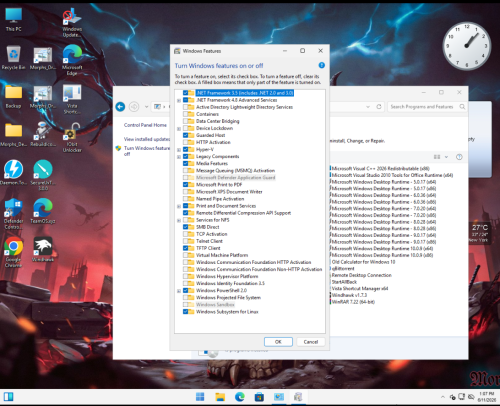The height and width of the screenshot is (406, 500).
Task: Click the Search Programs and Features box
Action: pyautogui.click(x=426, y=107)
